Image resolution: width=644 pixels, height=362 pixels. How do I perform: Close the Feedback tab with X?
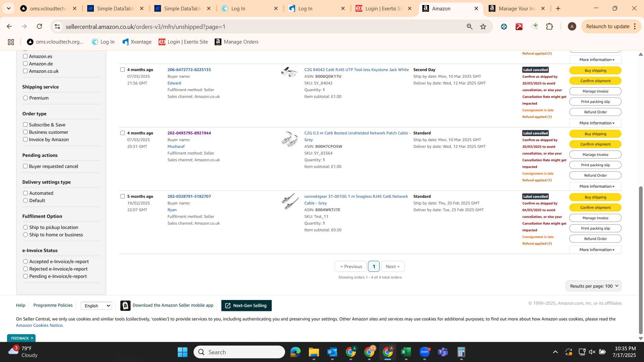[32, 338]
